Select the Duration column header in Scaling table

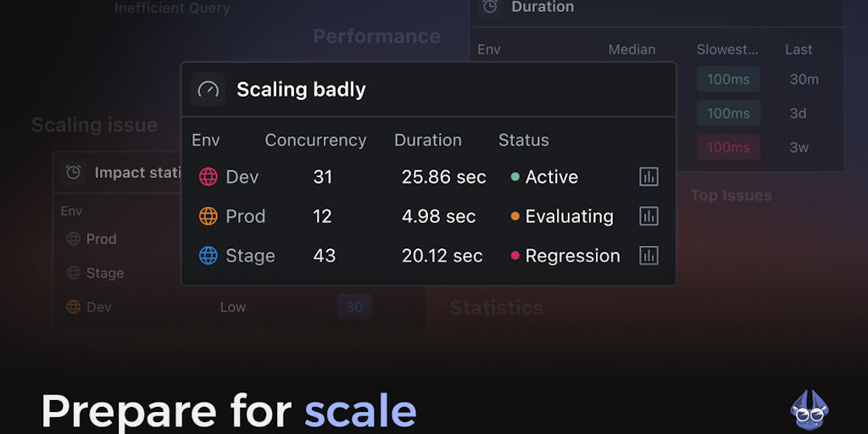click(428, 140)
